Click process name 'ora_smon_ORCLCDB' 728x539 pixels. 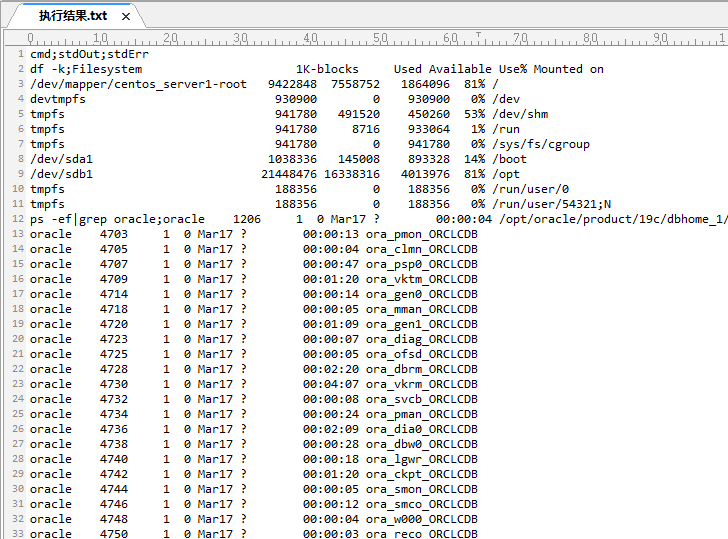coord(422,489)
